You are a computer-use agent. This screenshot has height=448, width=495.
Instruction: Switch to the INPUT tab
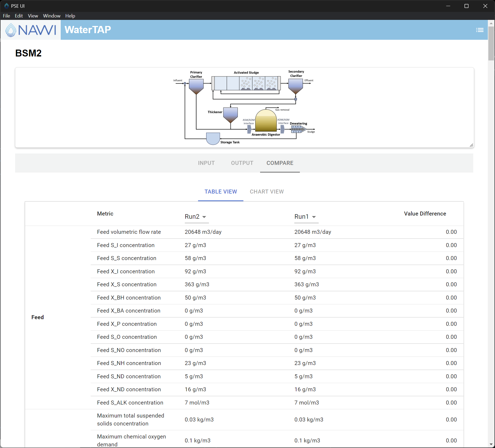tap(206, 163)
